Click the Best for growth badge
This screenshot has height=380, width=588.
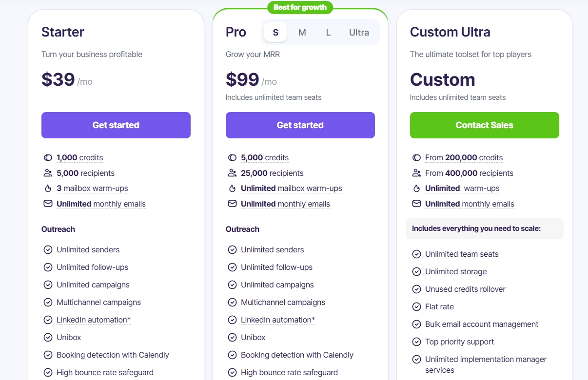(x=300, y=7)
